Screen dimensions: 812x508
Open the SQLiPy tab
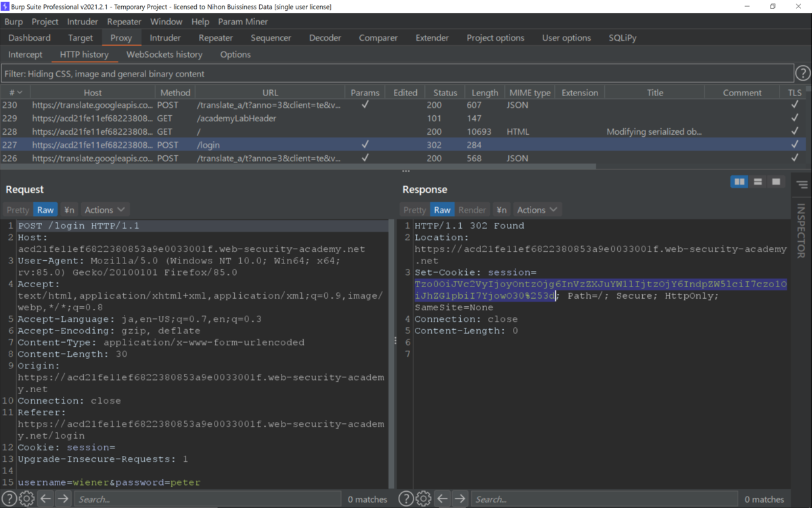pyautogui.click(x=623, y=38)
